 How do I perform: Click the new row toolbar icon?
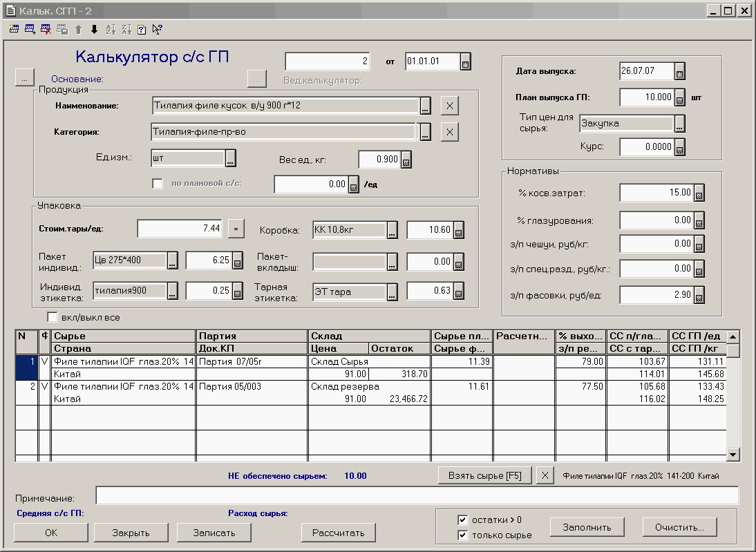coord(14,30)
